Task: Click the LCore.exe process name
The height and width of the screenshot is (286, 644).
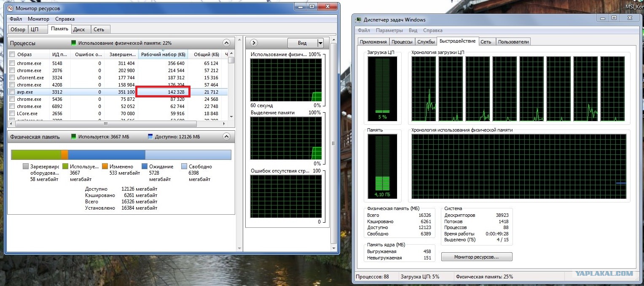Action: (x=27, y=113)
